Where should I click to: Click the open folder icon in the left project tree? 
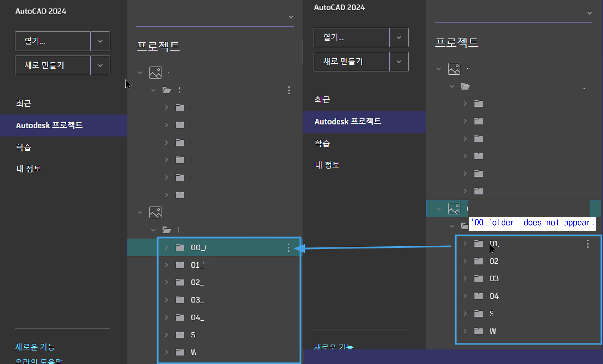(167, 90)
